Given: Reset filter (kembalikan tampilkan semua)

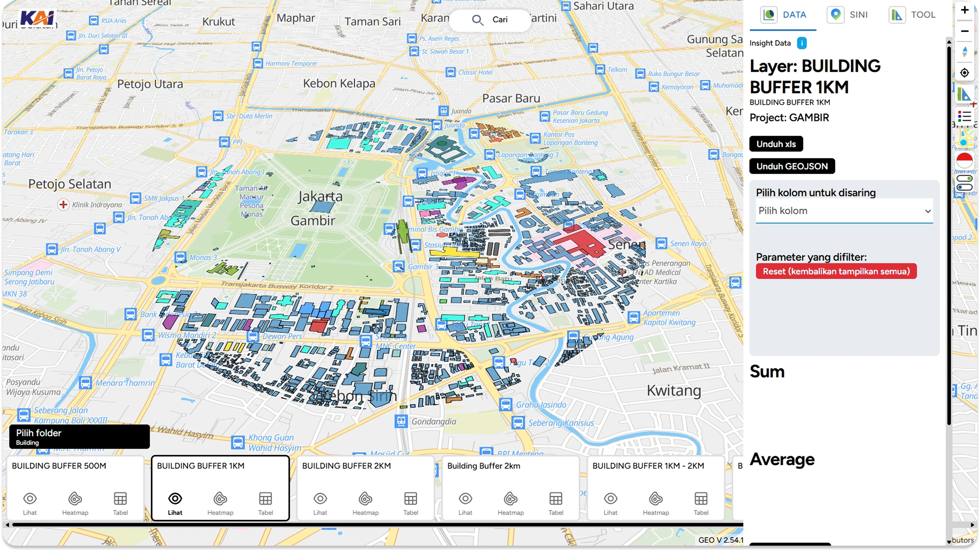Looking at the screenshot, I should [x=836, y=271].
